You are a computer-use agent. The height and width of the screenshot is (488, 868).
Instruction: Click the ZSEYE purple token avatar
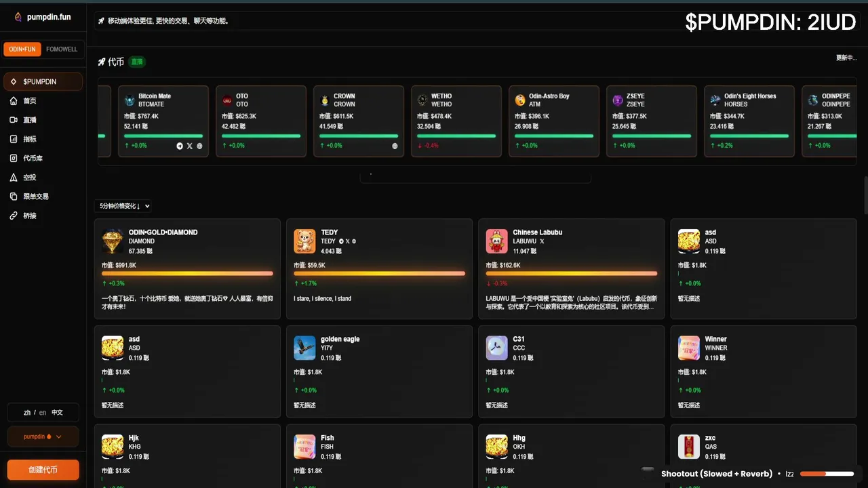[x=618, y=100]
